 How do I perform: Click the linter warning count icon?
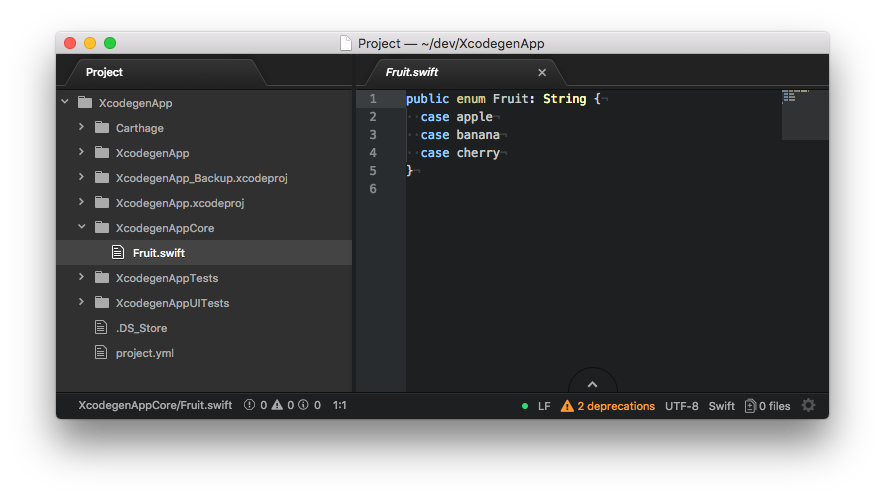[277, 405]
